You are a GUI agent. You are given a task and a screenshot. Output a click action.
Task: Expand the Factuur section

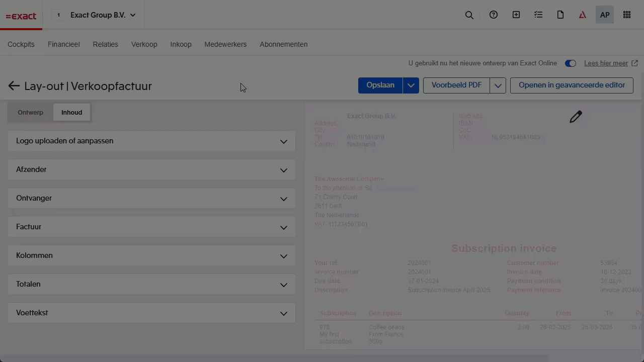(151, 227)
